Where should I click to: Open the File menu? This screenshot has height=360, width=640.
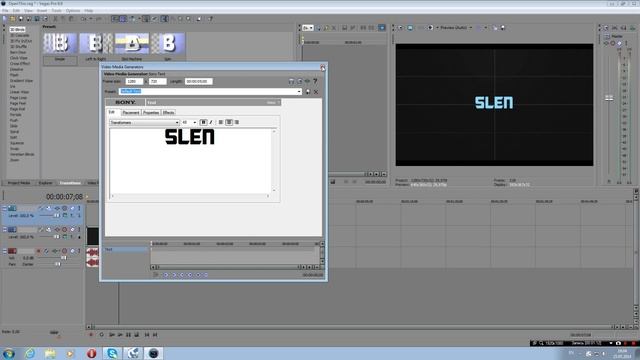click(5, 11)
